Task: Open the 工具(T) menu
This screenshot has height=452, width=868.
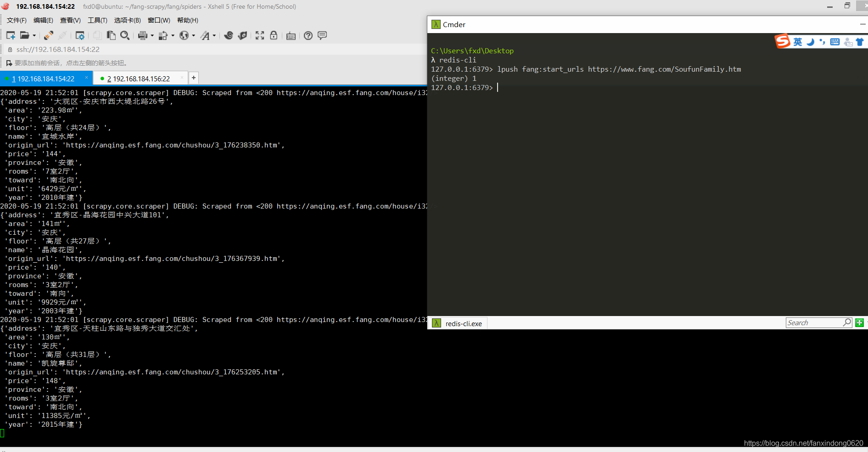Action: click(97, 20)
